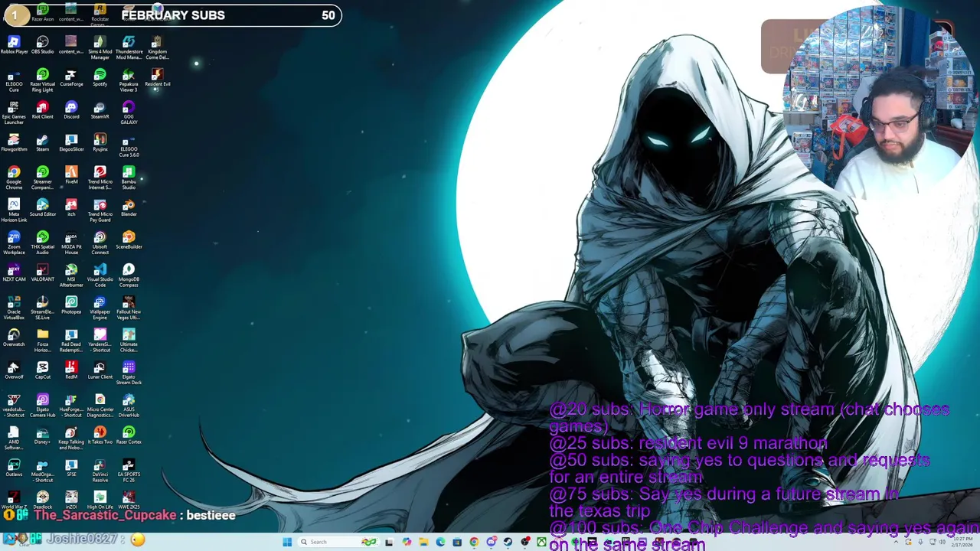Select the ElegooSlicer desktop icon

[x=71, y=143]
